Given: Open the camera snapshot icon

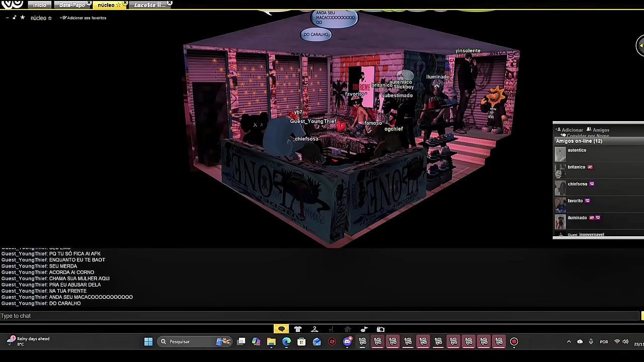Looking at the screenshot, I should click(381, 329).
